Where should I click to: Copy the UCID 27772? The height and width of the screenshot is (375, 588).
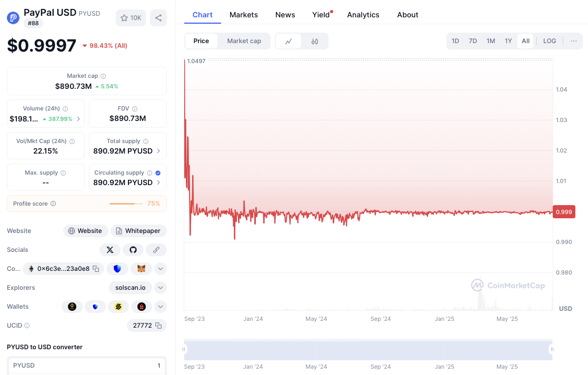(x=158, y=326)
